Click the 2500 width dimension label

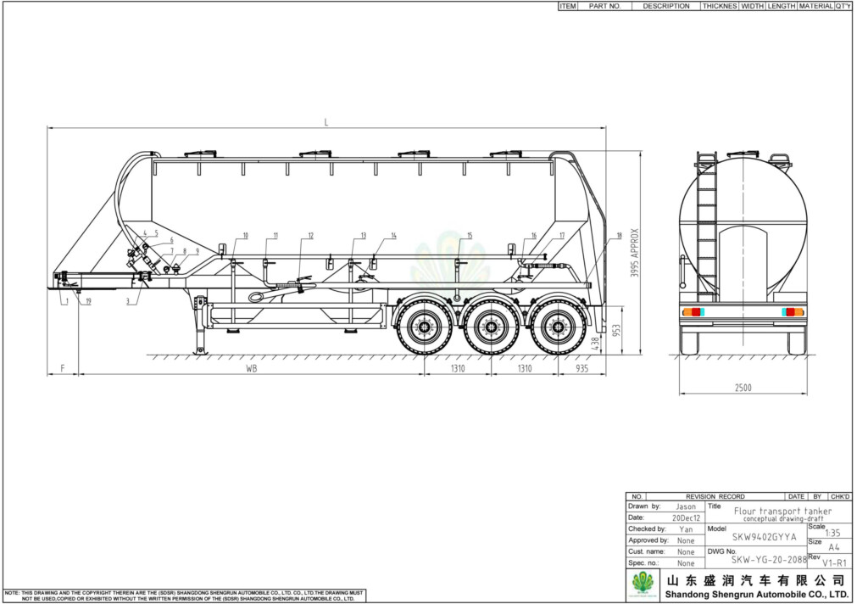[743, 387]
